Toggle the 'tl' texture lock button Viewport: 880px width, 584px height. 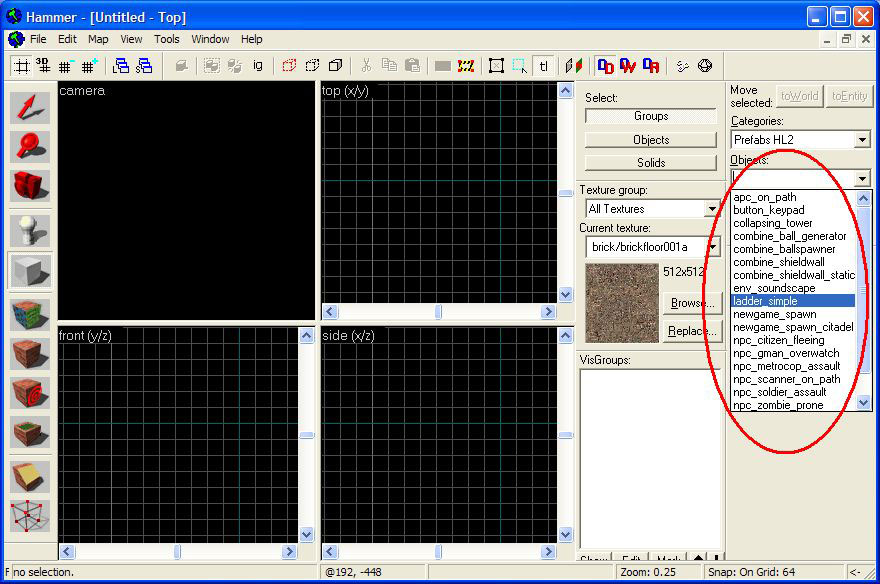543,66
